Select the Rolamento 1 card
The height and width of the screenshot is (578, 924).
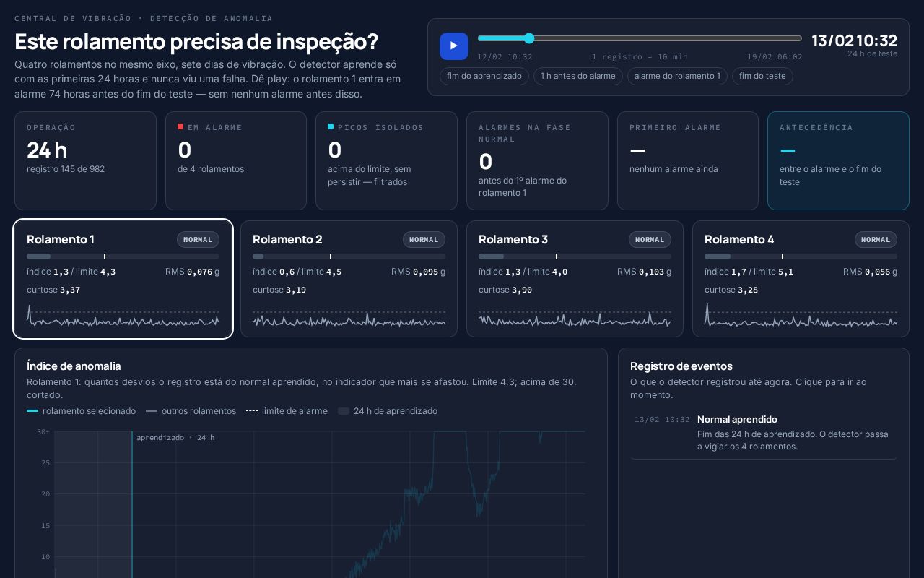click(x=123, y=279)
